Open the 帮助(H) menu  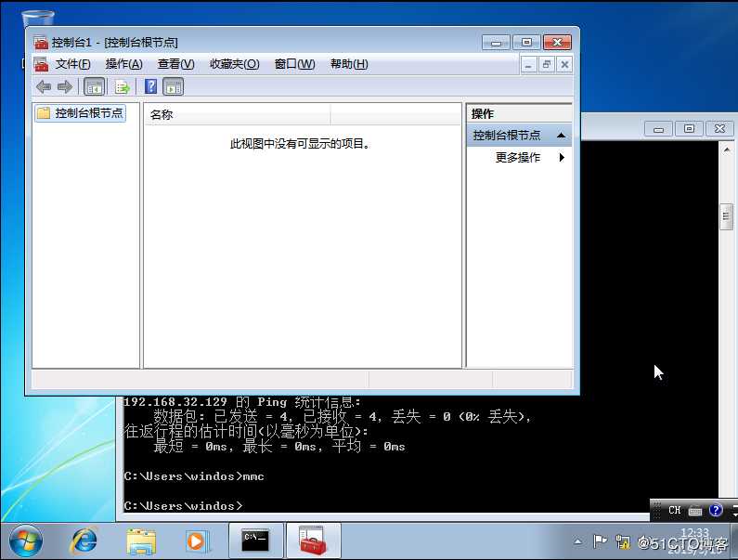[349, 64]
